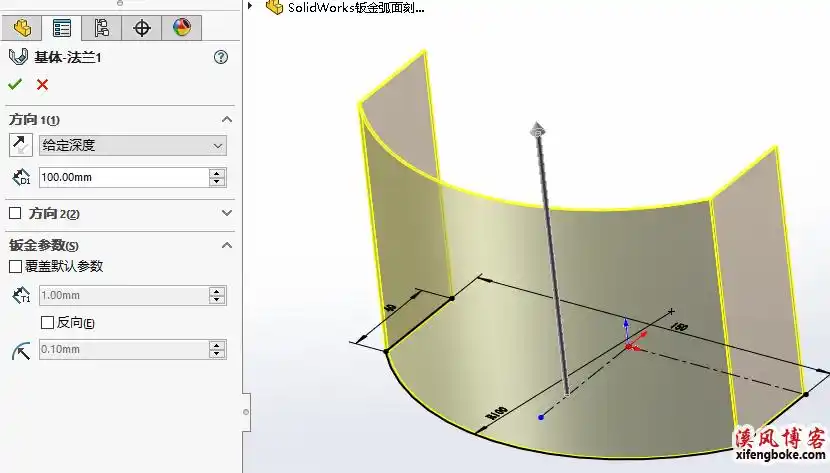Open the DisplayManager appearance tab

[182, 28]
